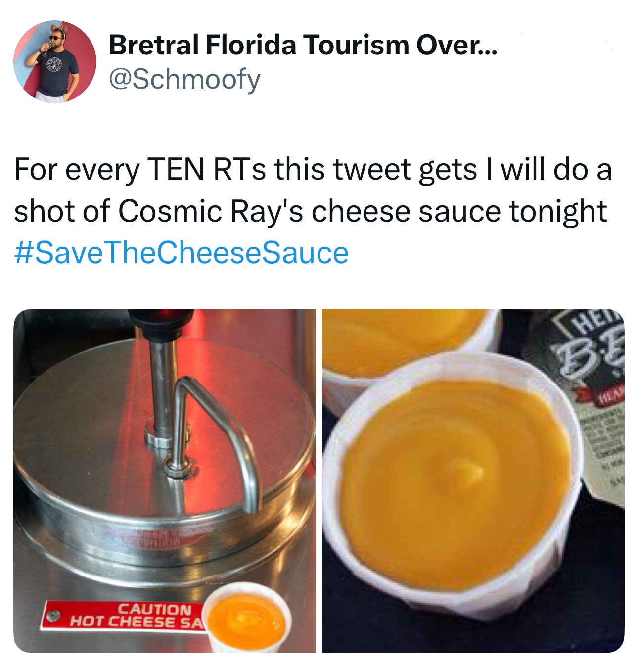Open the Schmoofy profile avatar picture
This screenshot has width=638, height=672.
(55, 62)
